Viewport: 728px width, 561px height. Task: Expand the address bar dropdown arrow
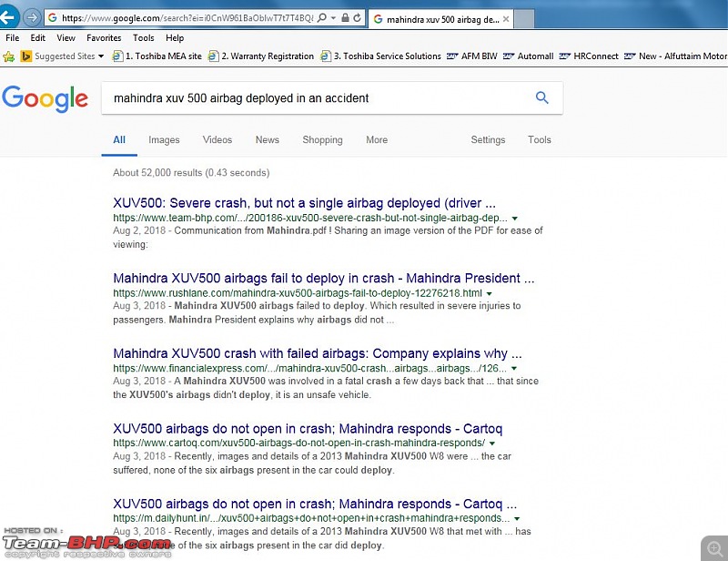tap(333, 18)
